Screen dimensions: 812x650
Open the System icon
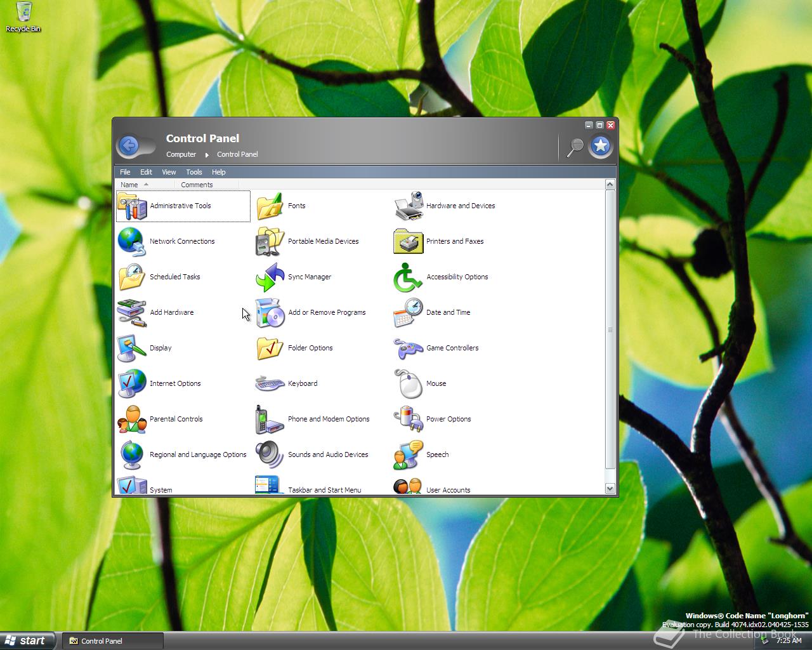132,486
